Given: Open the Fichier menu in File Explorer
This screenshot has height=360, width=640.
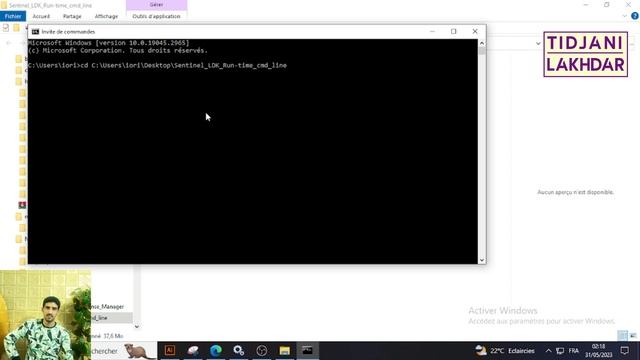Looking at the screenshot, I should (x=13, y=16).
